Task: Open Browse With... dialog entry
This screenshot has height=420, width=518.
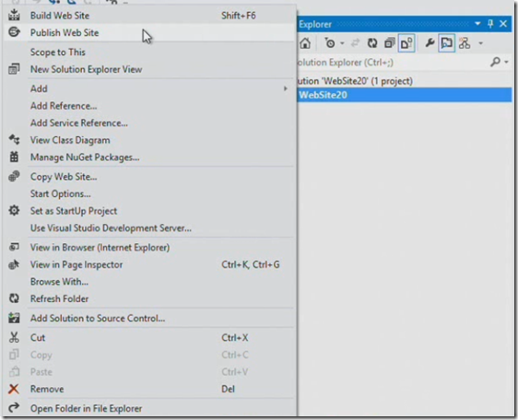Action: (x=148, y=282)
